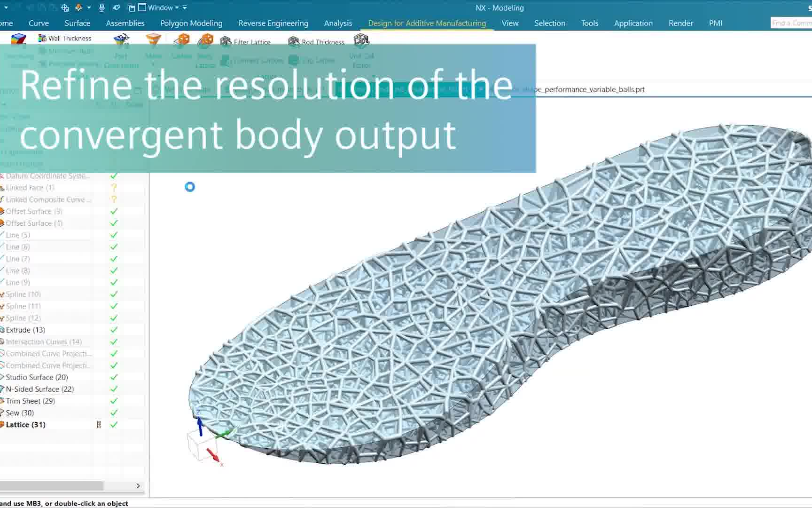812x508 pixels.
Task: Open the View ribbon tab
Action: 510,23
